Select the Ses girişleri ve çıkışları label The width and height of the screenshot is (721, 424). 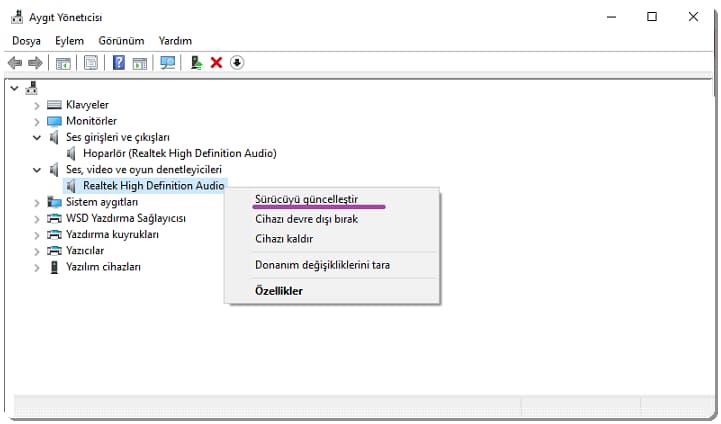tap(118, 137)
